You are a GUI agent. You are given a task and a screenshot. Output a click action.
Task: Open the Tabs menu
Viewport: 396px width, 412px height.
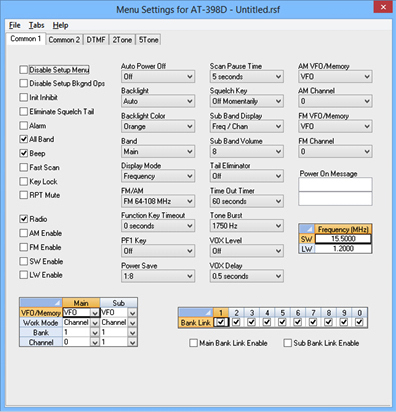[x=36, y=25]
